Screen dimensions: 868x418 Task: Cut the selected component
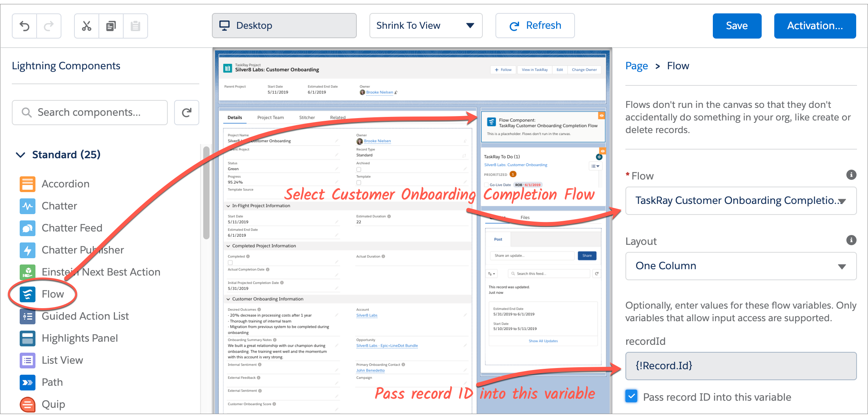tap(87, 26)
